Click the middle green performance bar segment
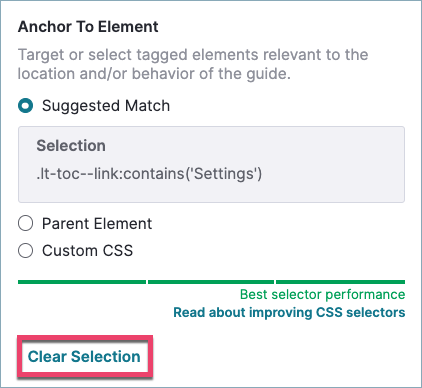This screenshot has width=422, height=388. coord(211,282)
